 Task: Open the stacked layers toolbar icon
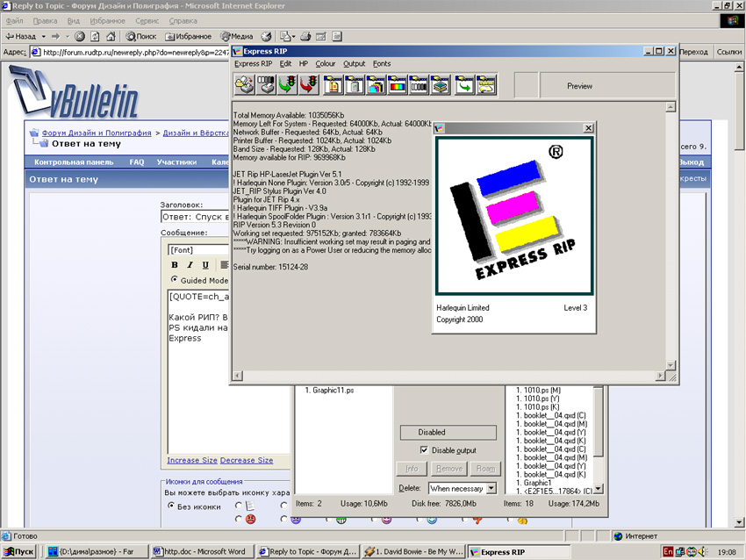[x=440, y=84]
